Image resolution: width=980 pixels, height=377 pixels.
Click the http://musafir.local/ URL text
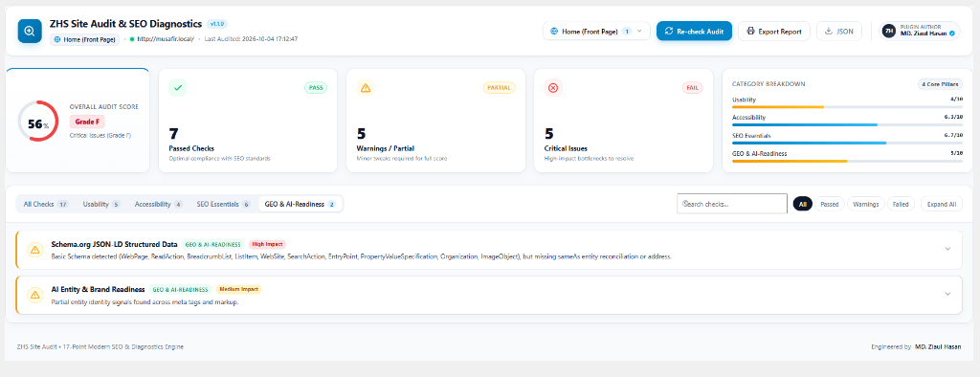165,39
